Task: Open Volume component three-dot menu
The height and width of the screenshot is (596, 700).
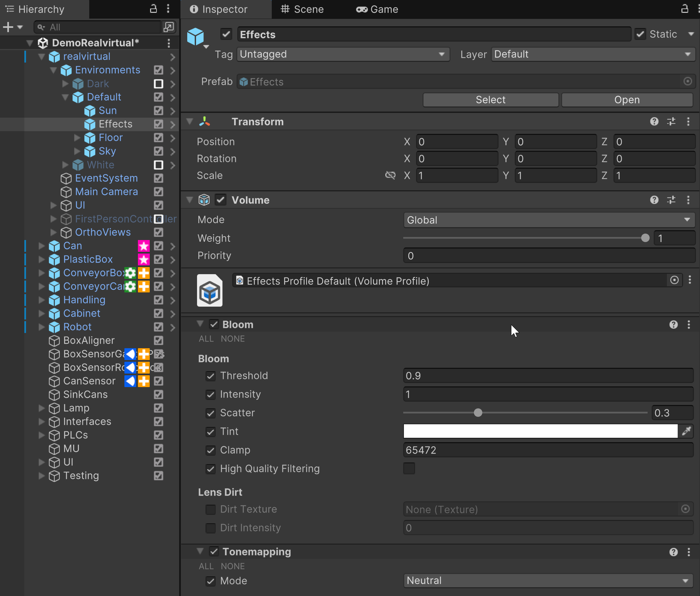Action: [x=688, y=200]
